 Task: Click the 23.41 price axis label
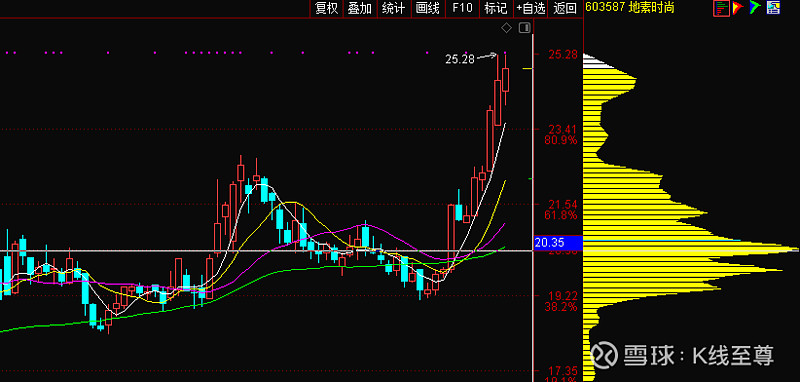pyautogui.click(x=563, y=130)
